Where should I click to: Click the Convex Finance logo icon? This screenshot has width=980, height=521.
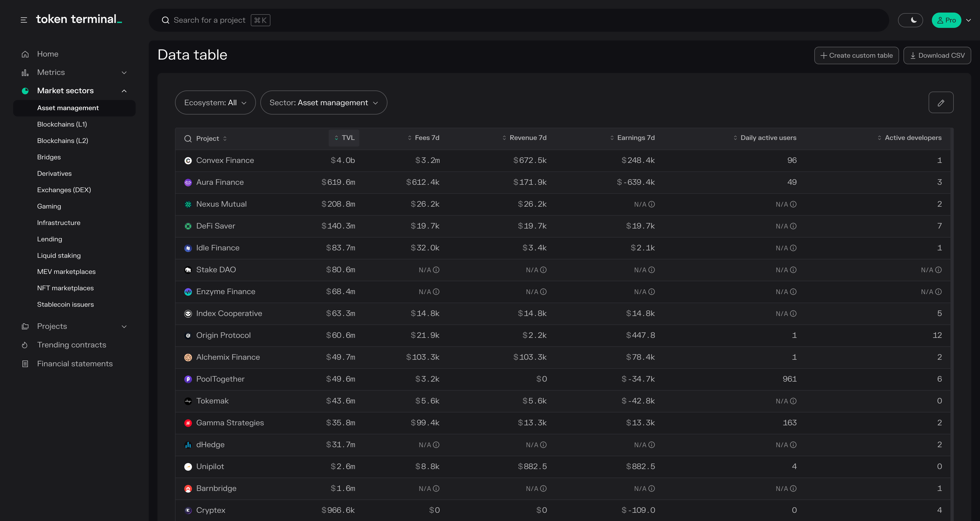click(x=188, y=161)
